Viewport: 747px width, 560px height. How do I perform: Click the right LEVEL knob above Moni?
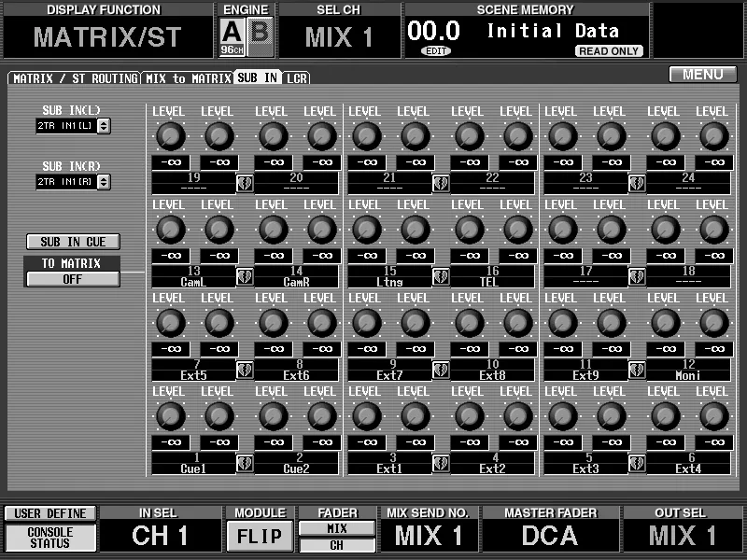(713, 322)
